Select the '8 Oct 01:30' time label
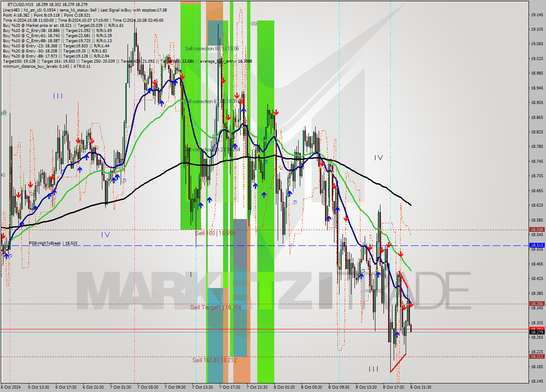Screen dimensions: 546x392 coord(284,387)
